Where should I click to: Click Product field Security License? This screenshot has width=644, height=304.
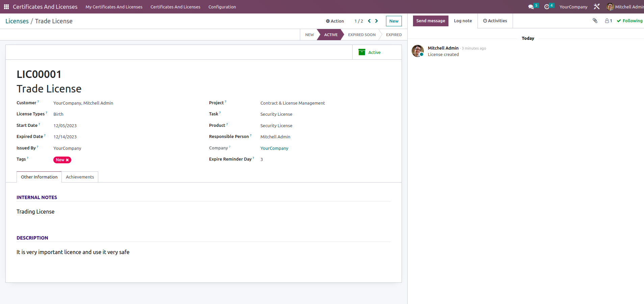tap(276, 126)
